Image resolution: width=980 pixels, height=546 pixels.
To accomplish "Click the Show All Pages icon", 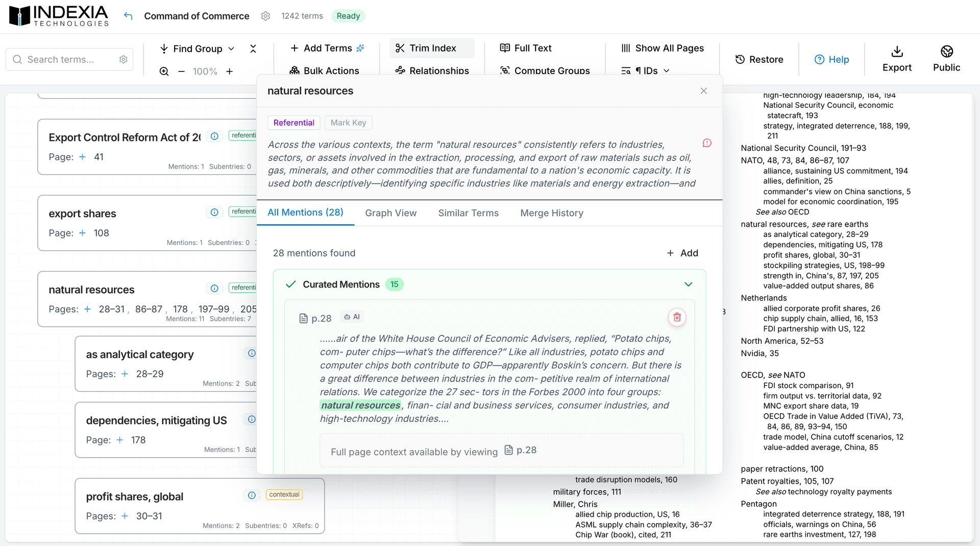I will click(x=626, y=48).
